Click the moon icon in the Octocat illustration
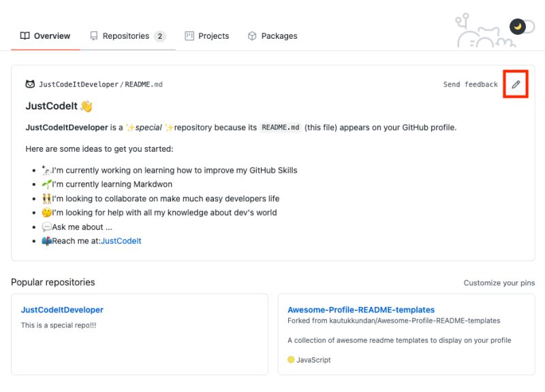The height and width of the screenshot is (392, 545). pyautogui.click(x=518, y=25)
